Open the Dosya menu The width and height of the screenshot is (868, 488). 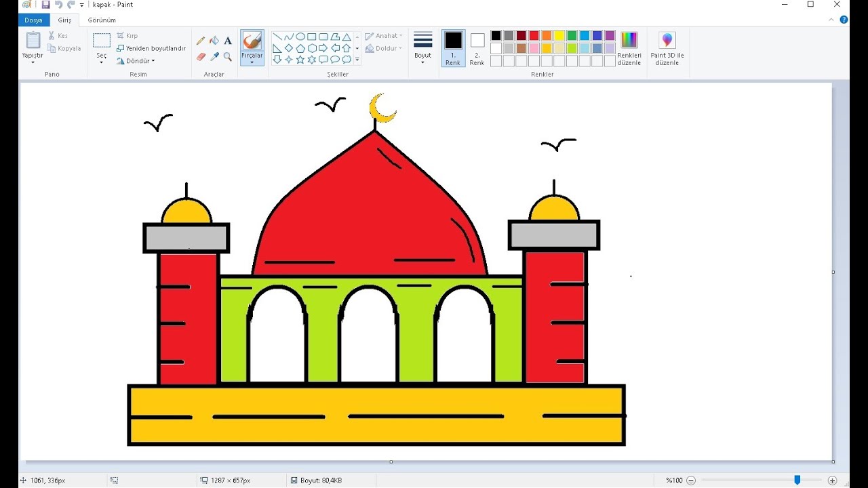pyautogui.click(x=33, y=20)
